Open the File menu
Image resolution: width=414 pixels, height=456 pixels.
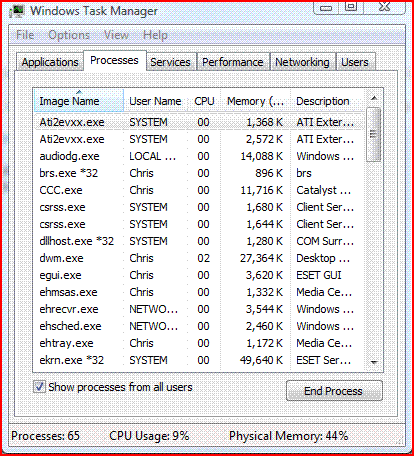[25, 35]
